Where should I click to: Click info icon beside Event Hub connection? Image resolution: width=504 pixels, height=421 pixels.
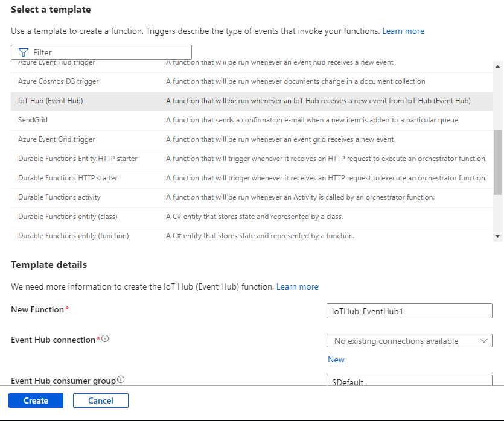pos(105,339)
